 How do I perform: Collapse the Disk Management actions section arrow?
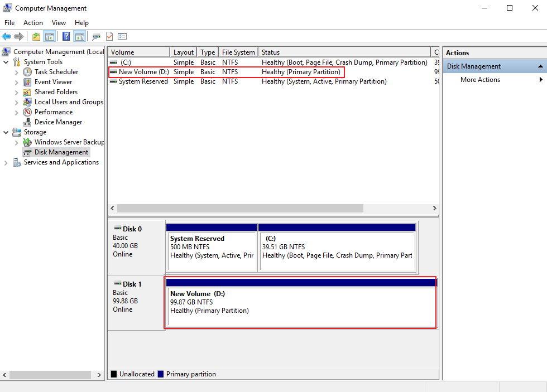point(540,66)
